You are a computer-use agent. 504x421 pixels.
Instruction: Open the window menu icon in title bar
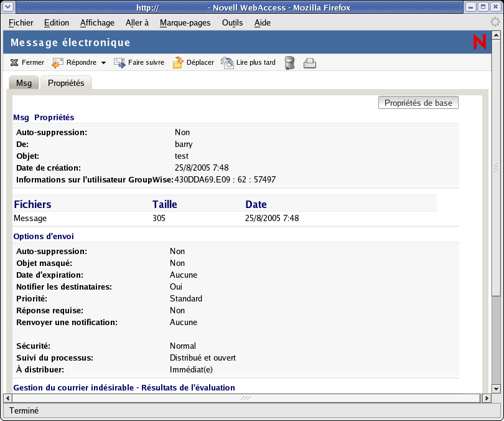pyautogui.click(x=7, y=7)
